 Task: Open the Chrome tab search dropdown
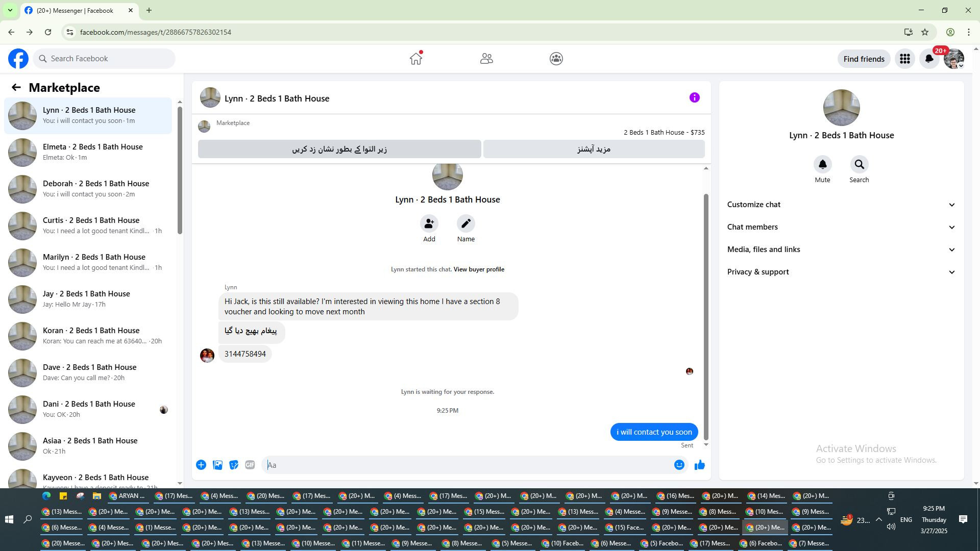pos(10,10)
